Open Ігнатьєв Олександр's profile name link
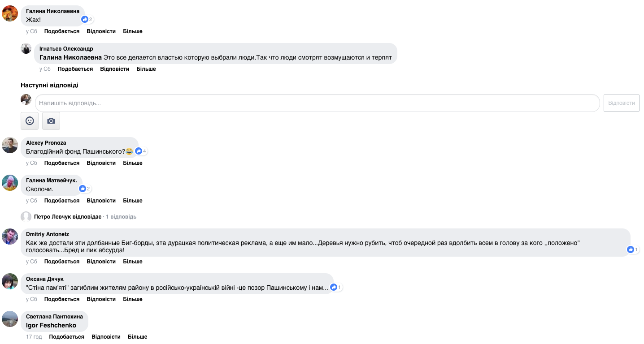 (66, 49)
